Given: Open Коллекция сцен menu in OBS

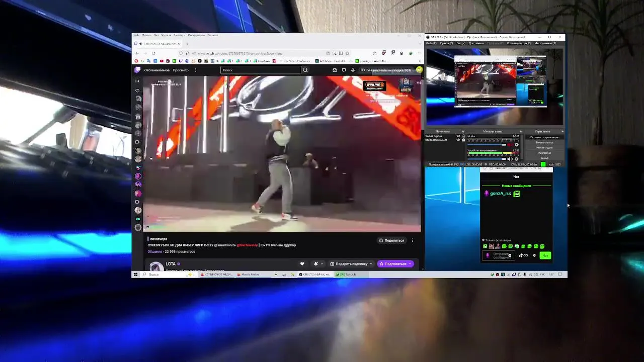Looking at the screenshot, I should point(519,43).
